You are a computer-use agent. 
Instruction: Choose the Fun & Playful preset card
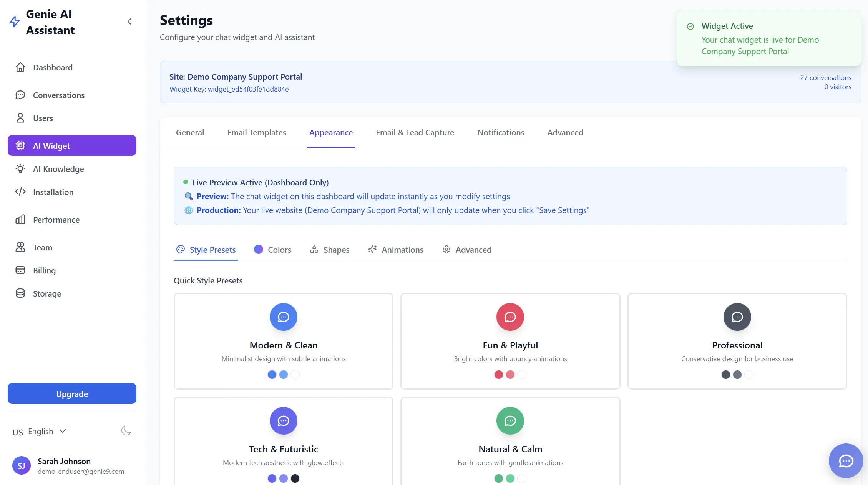[x=510, y=341]
